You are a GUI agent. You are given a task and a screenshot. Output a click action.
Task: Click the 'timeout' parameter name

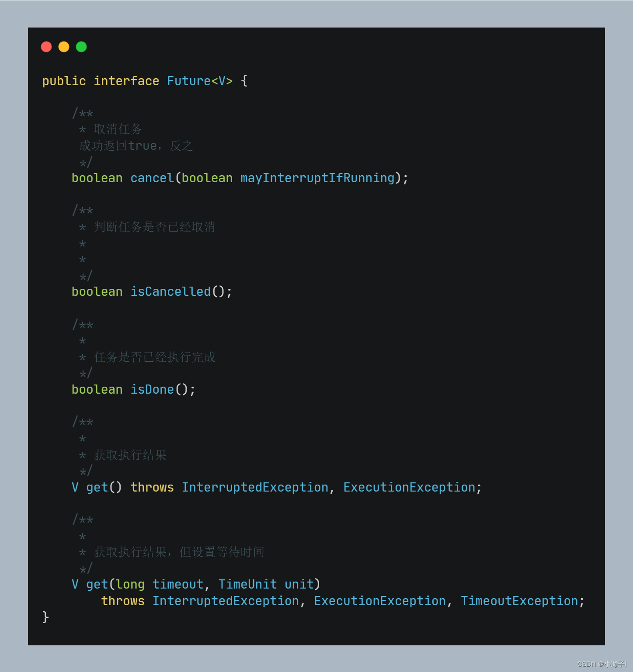178,584
